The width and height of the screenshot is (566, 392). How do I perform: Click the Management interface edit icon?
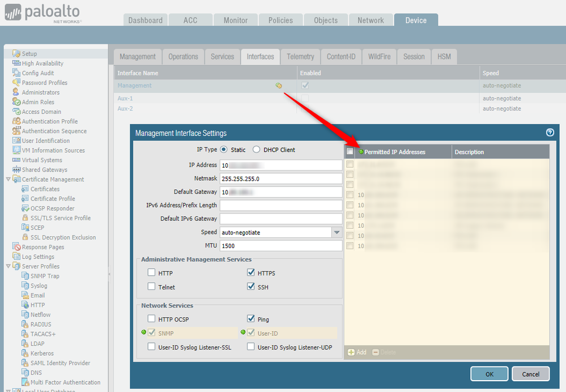pos(278,86)
